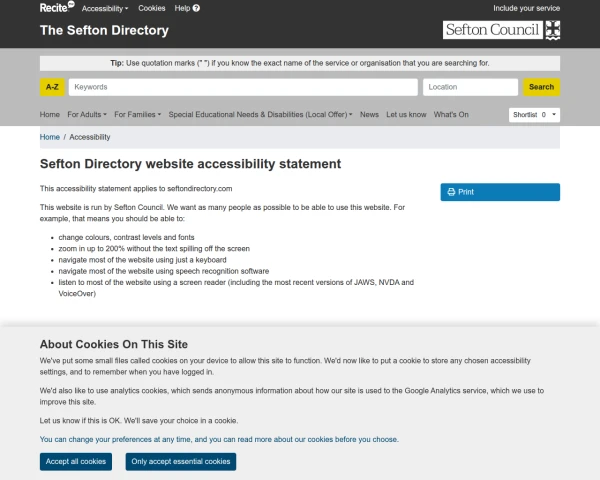Focus the Keywords search field
600x480 pixels.
tap(243, 87)
